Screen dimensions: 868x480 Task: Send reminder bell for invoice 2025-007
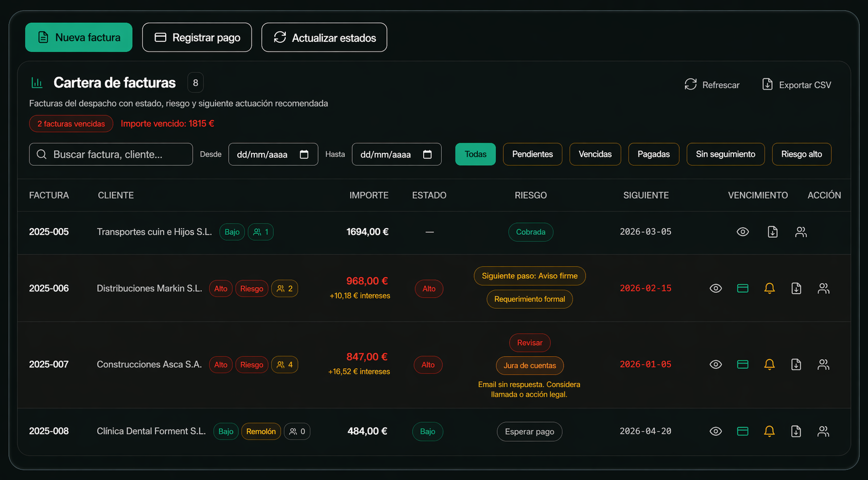pyautogui.click(x=769, y=365)
